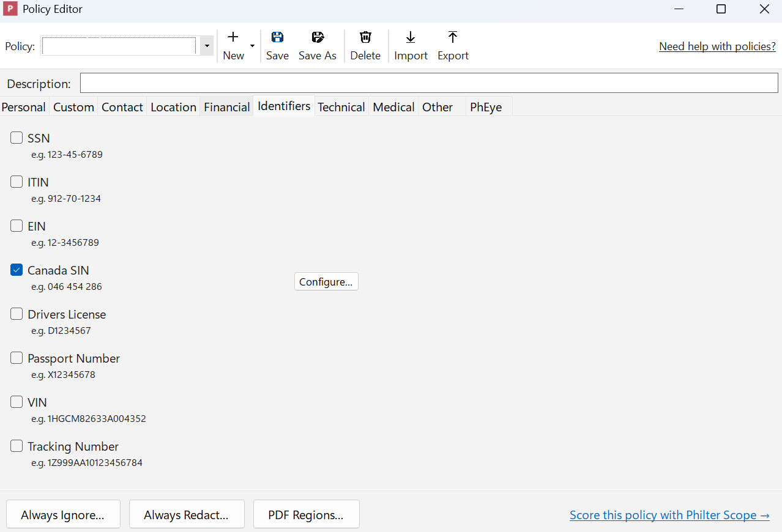The height and width of the screenshot is (532, 782).
Task: Open the Always Redact... dialog
Action: coord(187,514)
